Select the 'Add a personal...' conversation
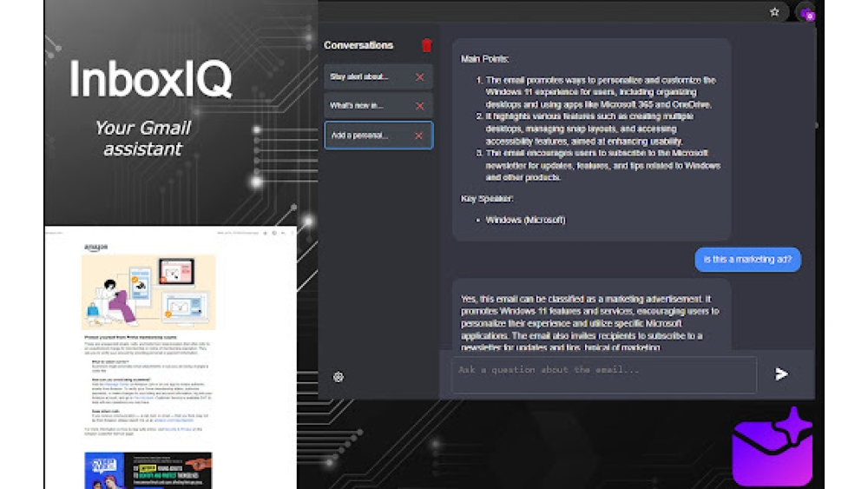 378,135
